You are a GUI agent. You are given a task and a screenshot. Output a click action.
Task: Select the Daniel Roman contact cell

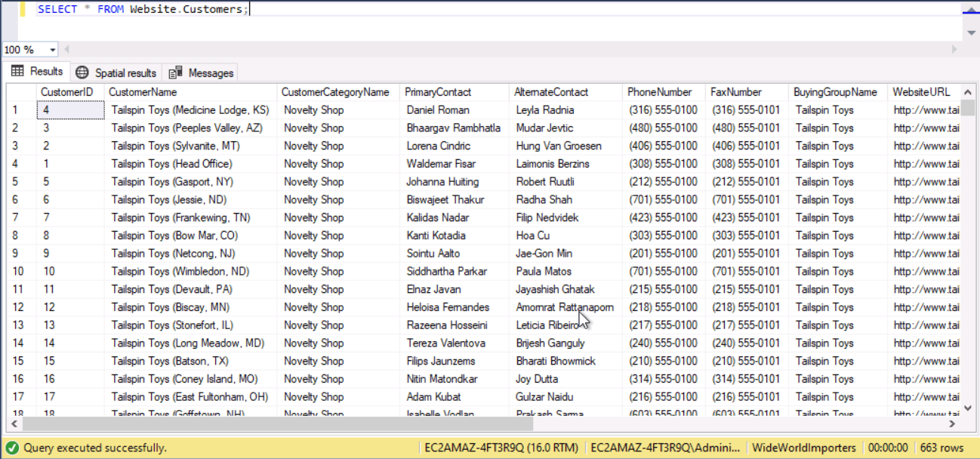tap(455, 110)
